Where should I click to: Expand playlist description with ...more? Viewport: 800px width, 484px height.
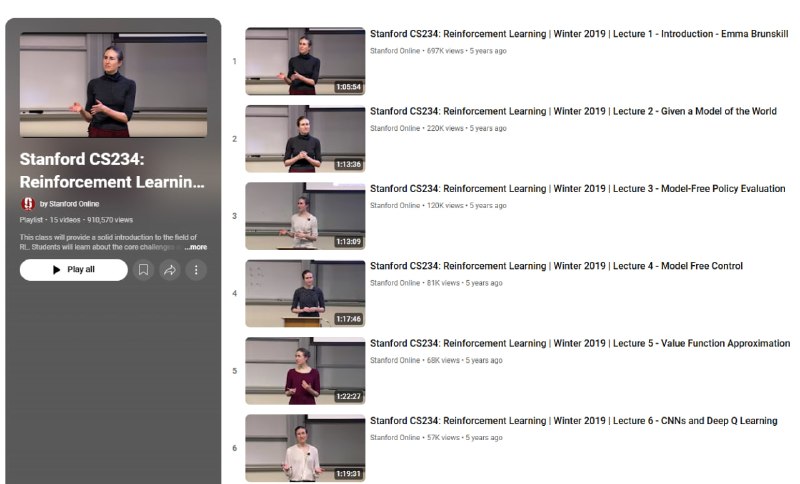click(196, 247)
